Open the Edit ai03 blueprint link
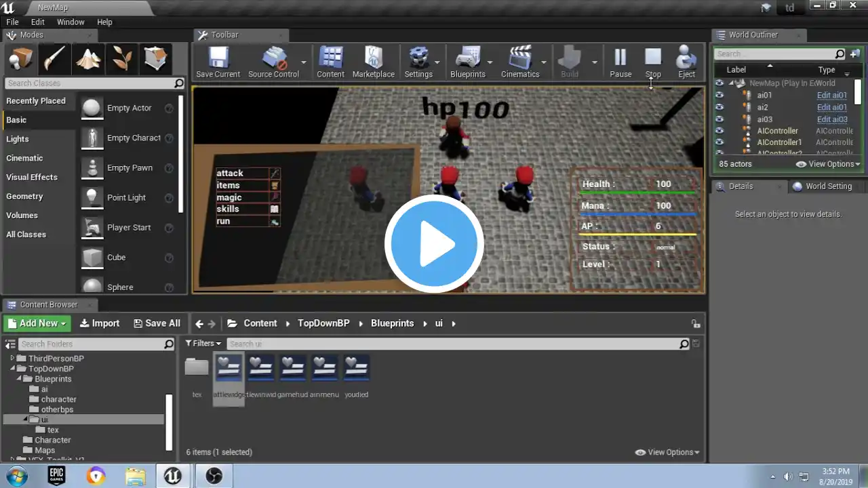The image size is (868, 488). click(831, 119)
